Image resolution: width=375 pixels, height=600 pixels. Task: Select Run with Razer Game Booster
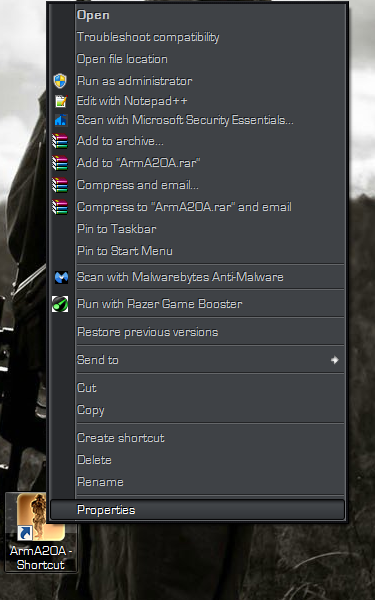(197, 304)
